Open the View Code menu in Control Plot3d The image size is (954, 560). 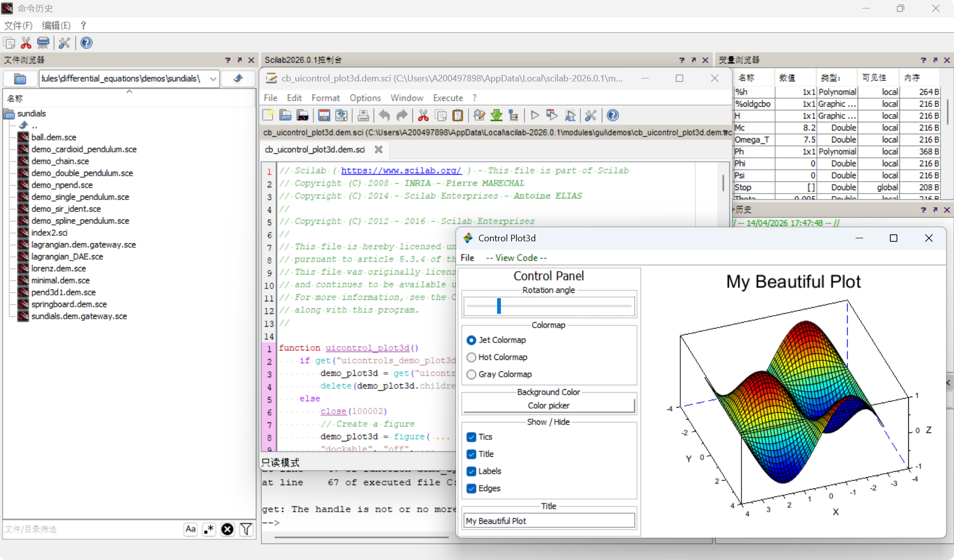[x=516, y=258]
